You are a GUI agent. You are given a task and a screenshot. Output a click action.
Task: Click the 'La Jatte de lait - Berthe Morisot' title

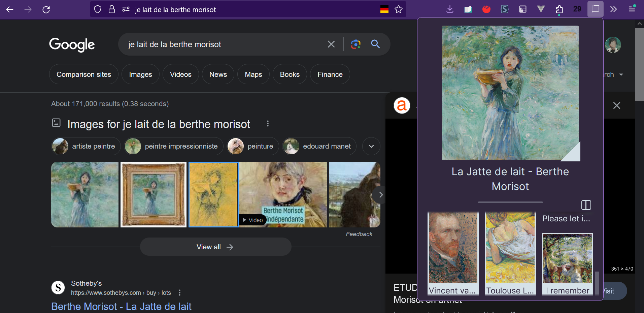coord(510,179)
